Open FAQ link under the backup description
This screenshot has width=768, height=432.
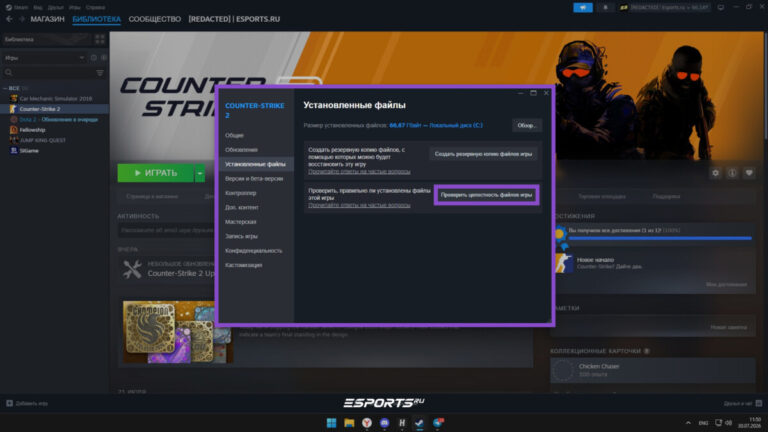pyautogui.click(x=359, y=172)
